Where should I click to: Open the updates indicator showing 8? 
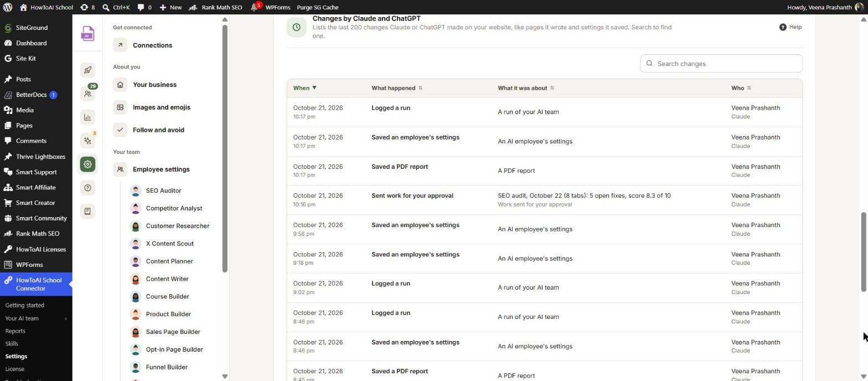point(87,7)
